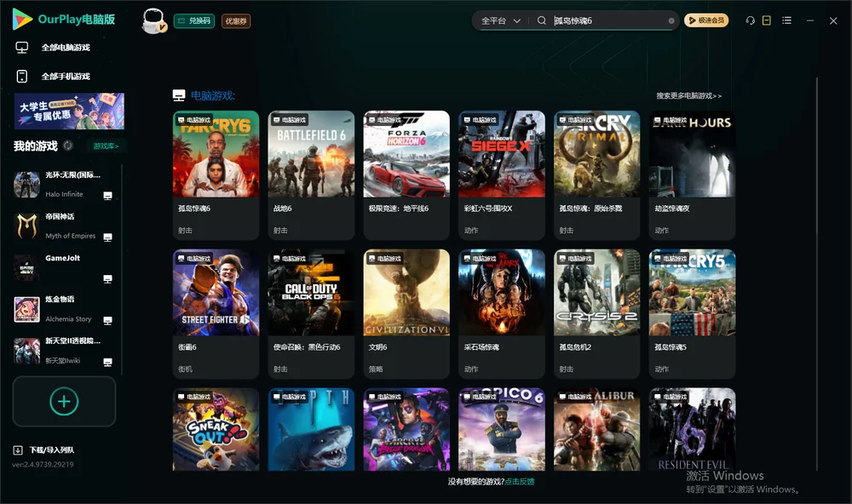Add a game with the plus button
Image resolution: width=852 pixels, height=504 pixels.
[x=64, y=401]
